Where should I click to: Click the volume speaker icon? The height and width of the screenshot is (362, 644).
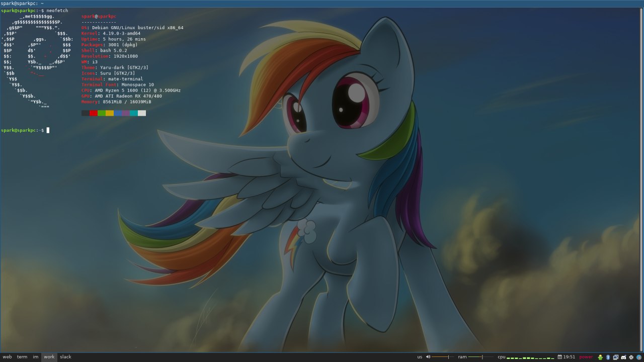point(428,357)
